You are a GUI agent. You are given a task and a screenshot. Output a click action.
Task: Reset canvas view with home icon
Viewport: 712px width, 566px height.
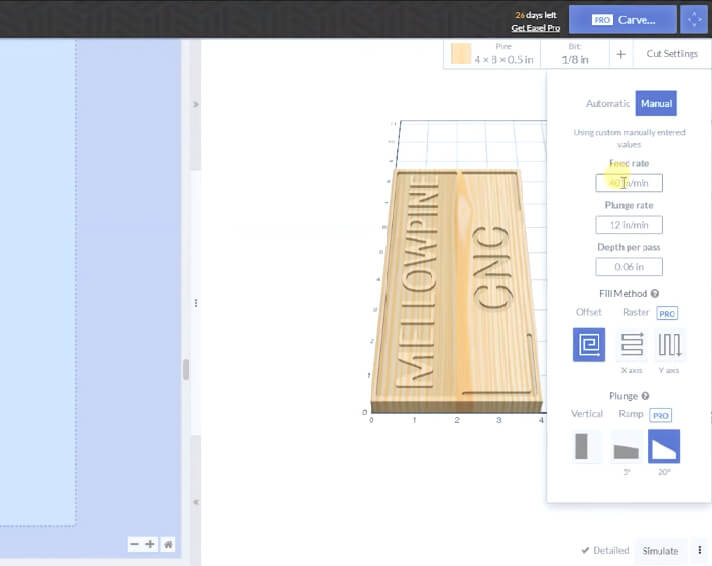(168, 544)
